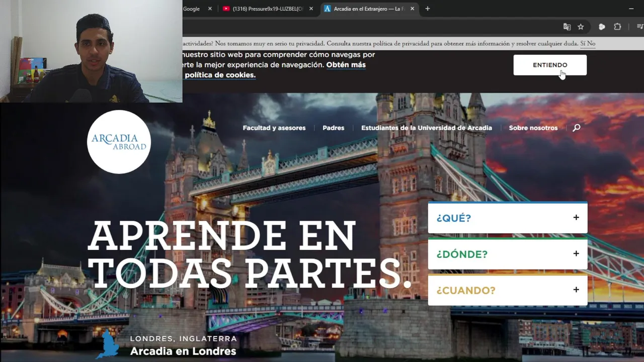Screen dimensions: 644x362
Task: Click the LONDRES, INGLATERRA label
Action: pos(183,338)
